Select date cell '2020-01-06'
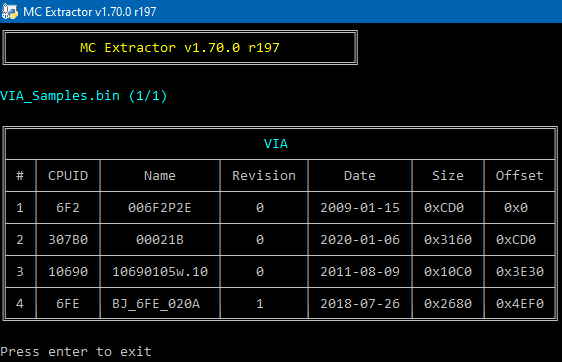 pyautogui.click(x=360, y=239)
